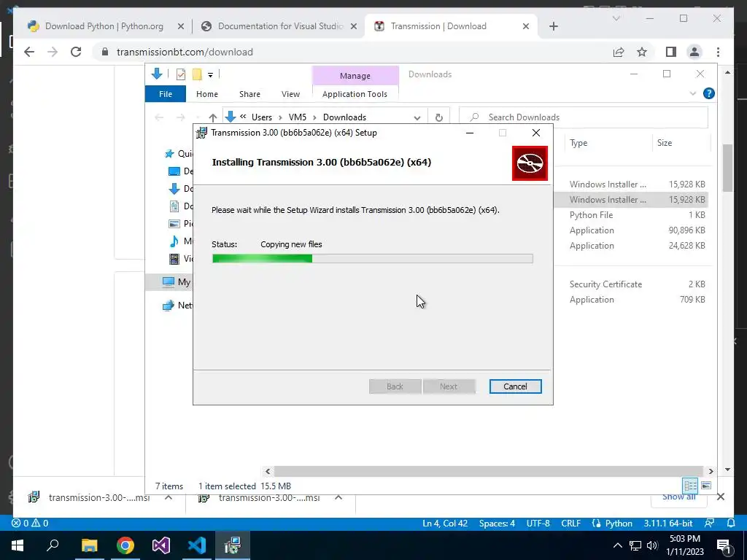
Task: Click the Manage contextual tab in Explorer
Action: point(355,76)
